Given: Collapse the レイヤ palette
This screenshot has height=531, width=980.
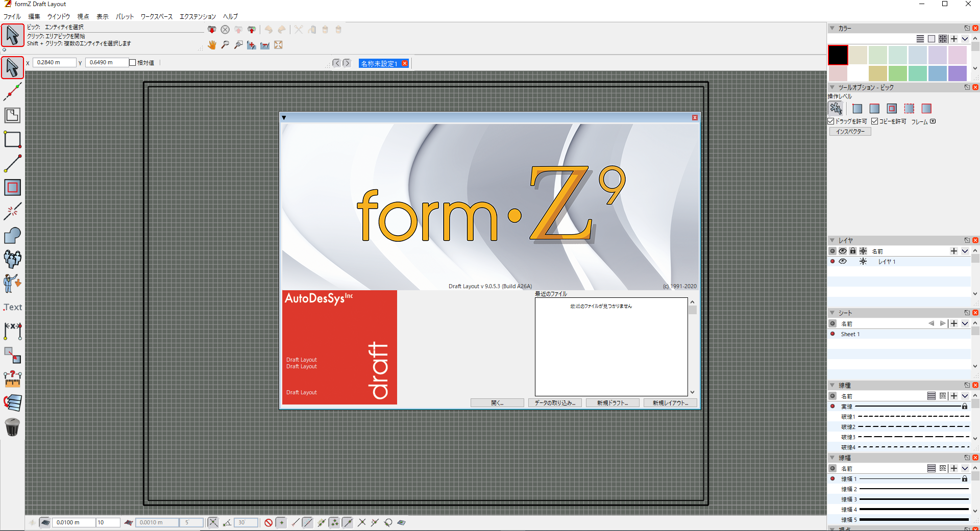Looking at the screenshot, I should point(832,240).
